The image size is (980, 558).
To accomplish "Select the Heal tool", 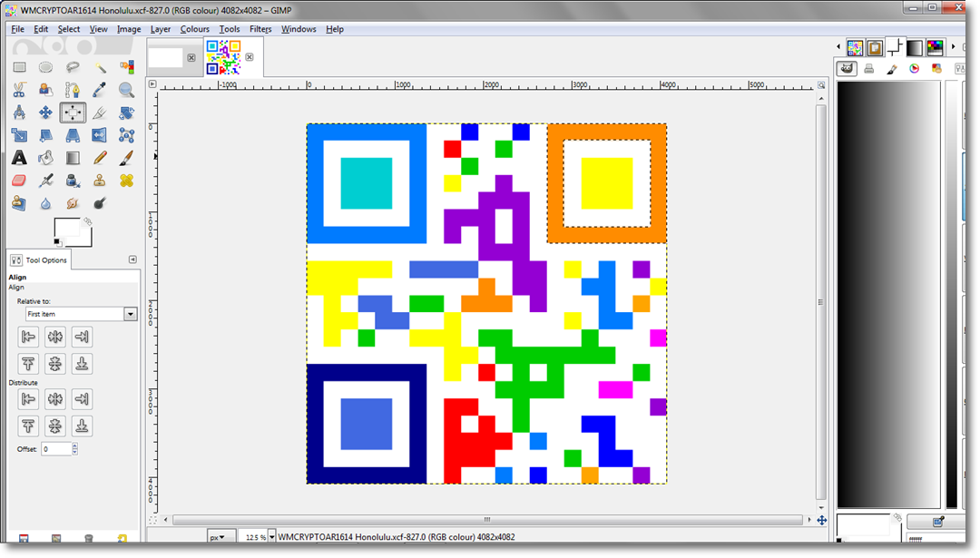I will pos(127,181).
